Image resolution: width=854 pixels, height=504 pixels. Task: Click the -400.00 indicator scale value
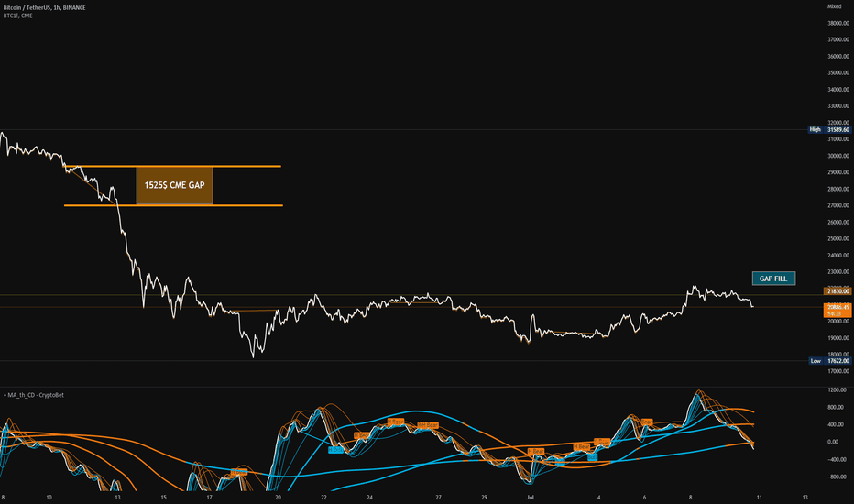(x=837, y=459)
